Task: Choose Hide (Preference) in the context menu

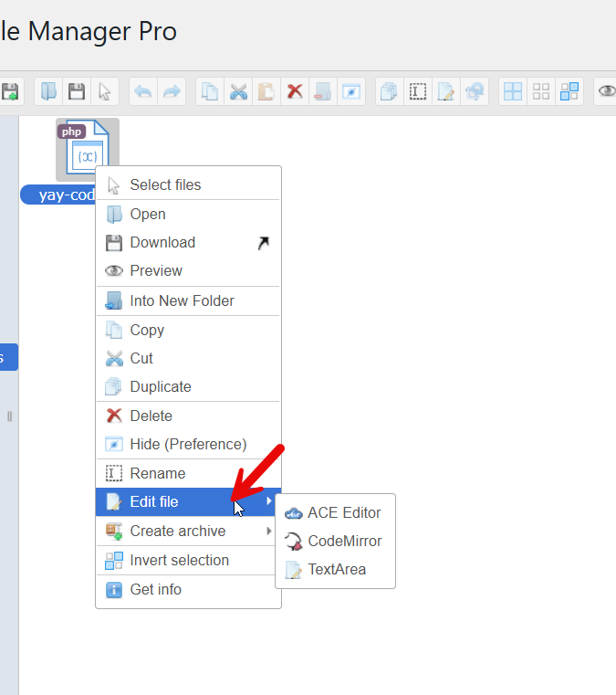Action: 188,444
